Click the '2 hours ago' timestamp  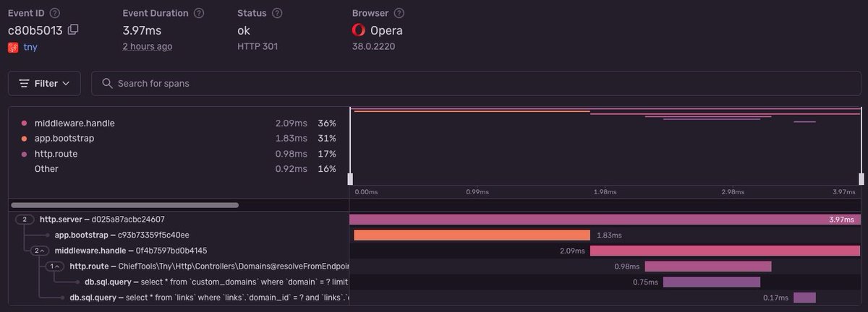[x=148, y=46]
